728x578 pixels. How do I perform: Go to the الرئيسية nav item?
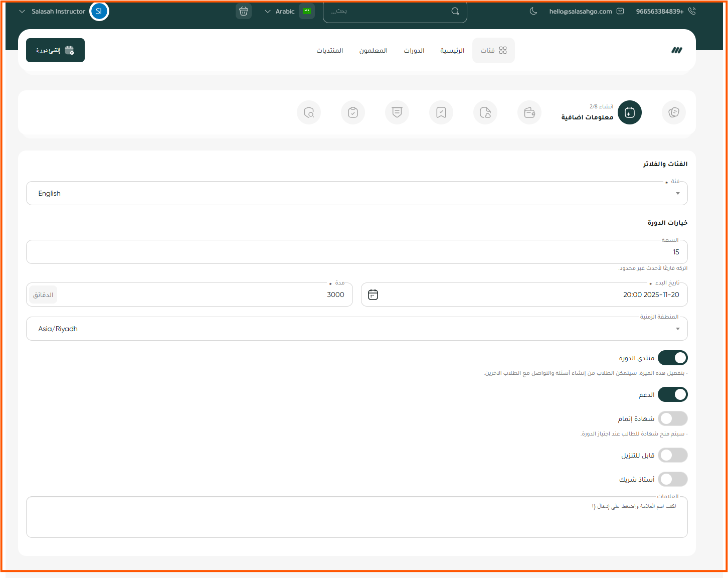point(452,51)
